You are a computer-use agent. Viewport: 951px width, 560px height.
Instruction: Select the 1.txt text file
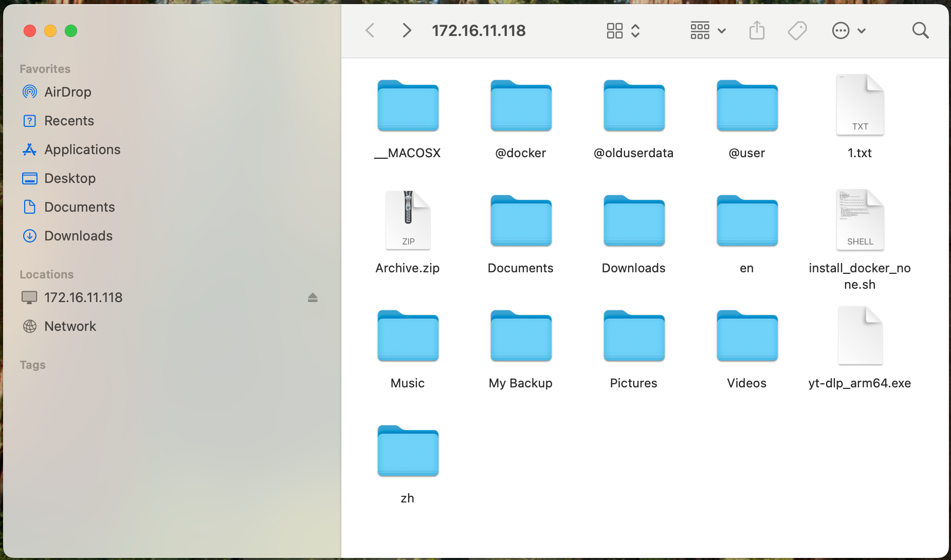859,105
